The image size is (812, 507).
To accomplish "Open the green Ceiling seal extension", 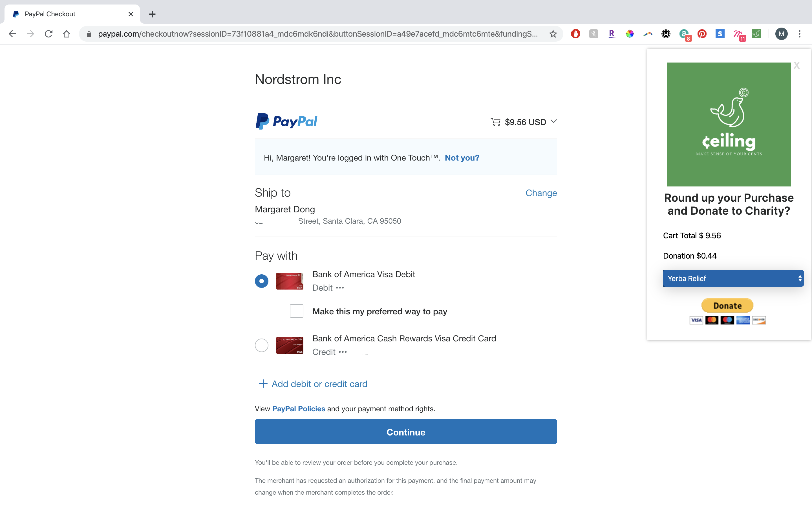I will [756, 34].
